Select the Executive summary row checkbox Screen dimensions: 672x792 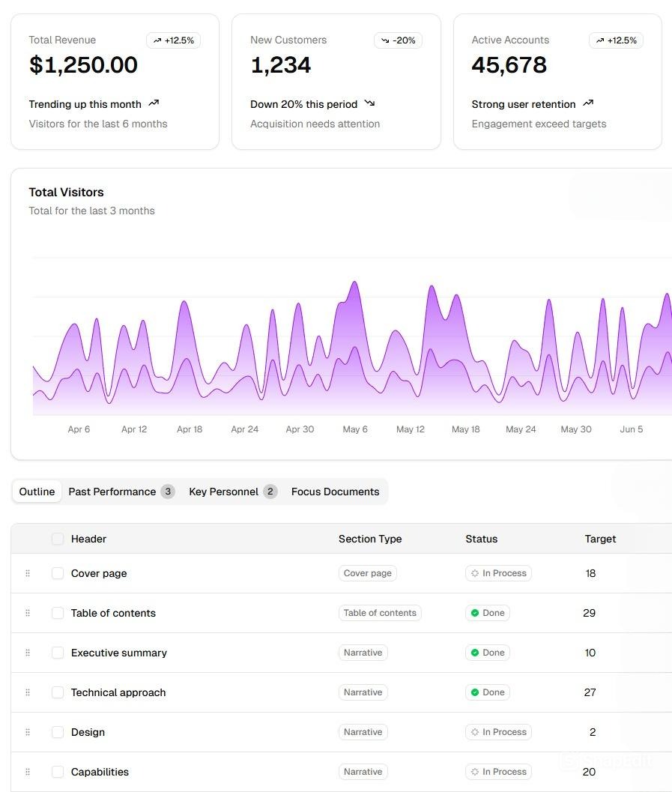(x=58, y=653)
